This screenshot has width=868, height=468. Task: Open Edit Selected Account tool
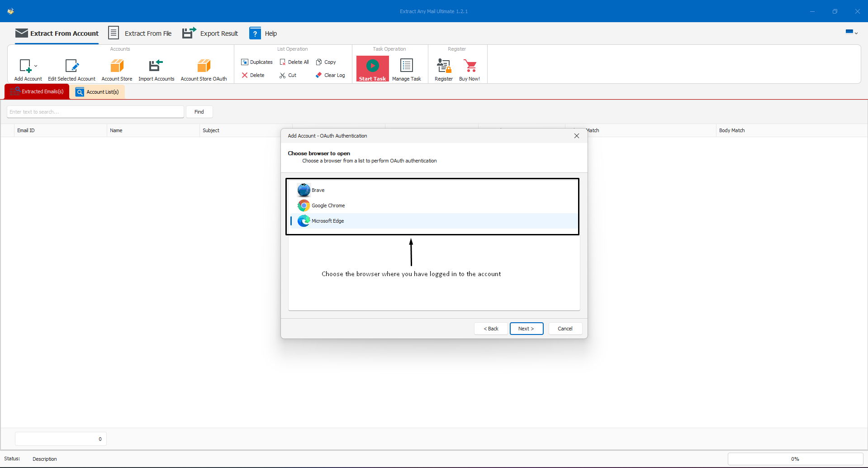click(71, 66)
